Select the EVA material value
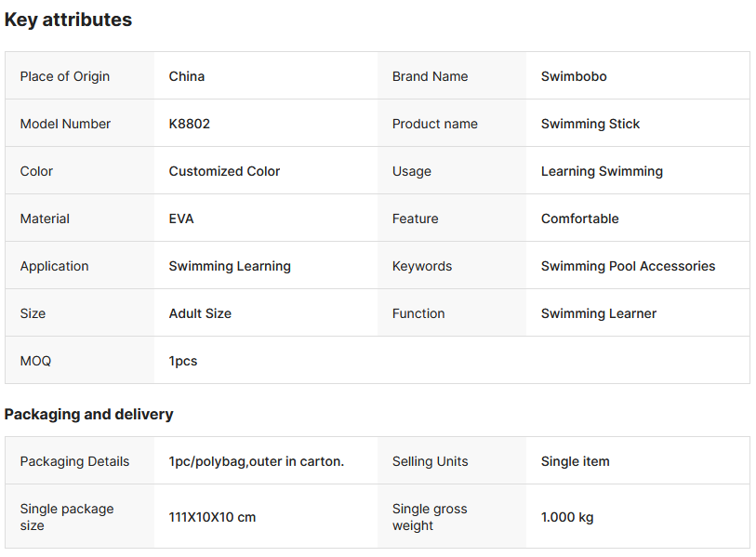Screen dimensions: 756x557 [181, 219]
